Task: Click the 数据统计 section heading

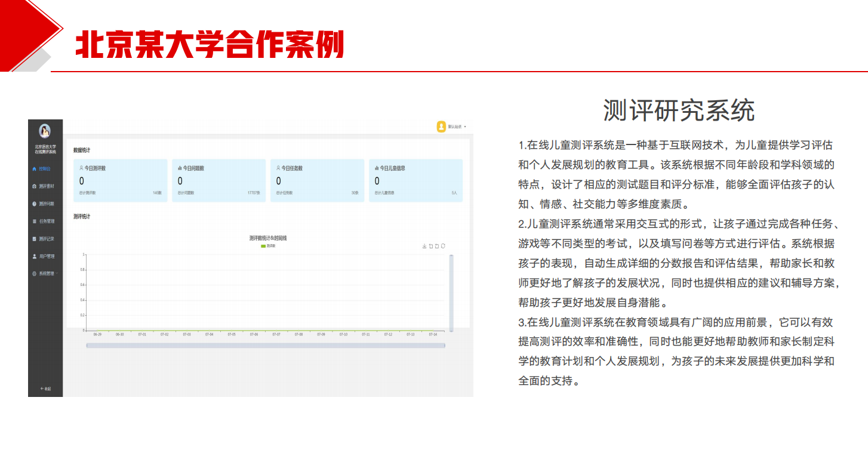Action: (82, 150)
